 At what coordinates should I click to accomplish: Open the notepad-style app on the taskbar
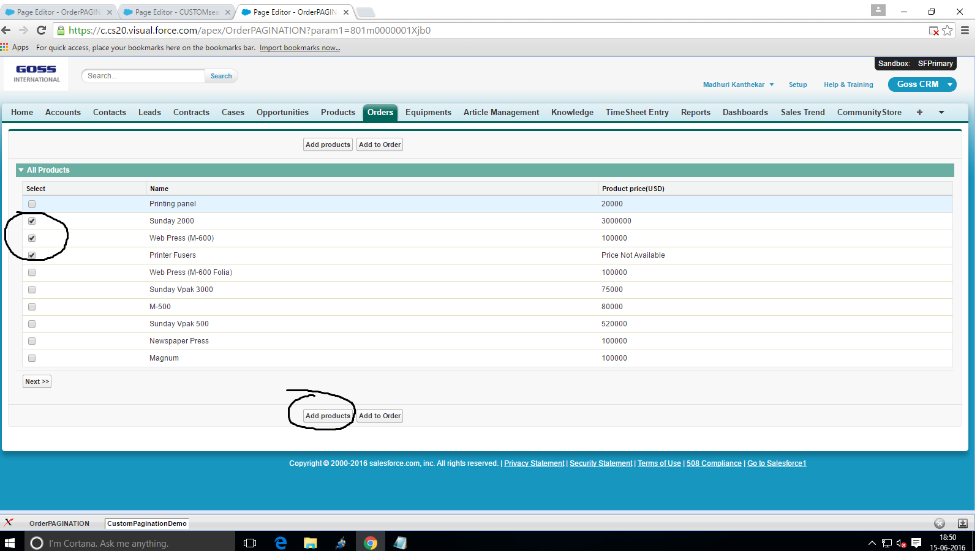(x=401, y=543)
